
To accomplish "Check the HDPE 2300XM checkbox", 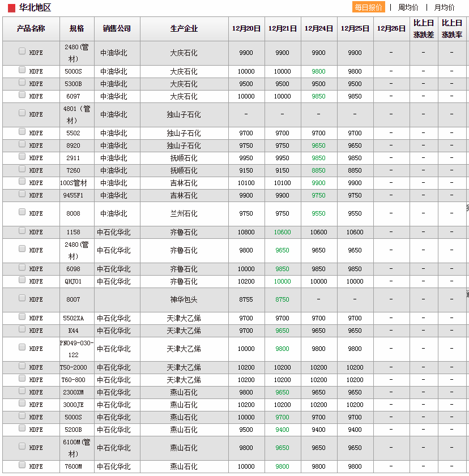I will (22, 391).
